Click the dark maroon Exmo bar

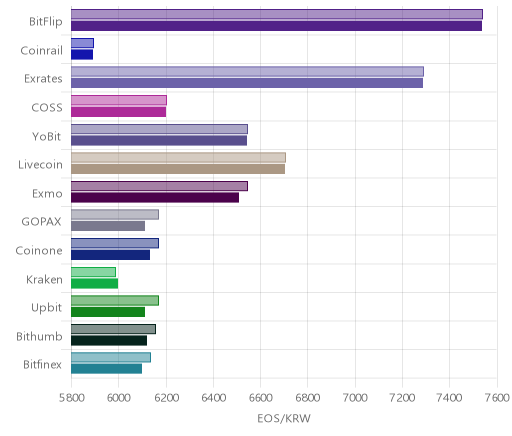155,198
